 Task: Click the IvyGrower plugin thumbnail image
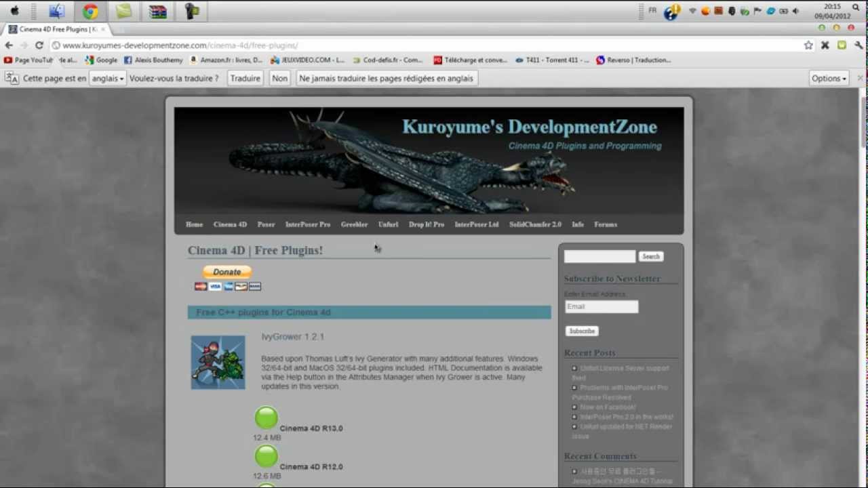[x=218, y=363]
